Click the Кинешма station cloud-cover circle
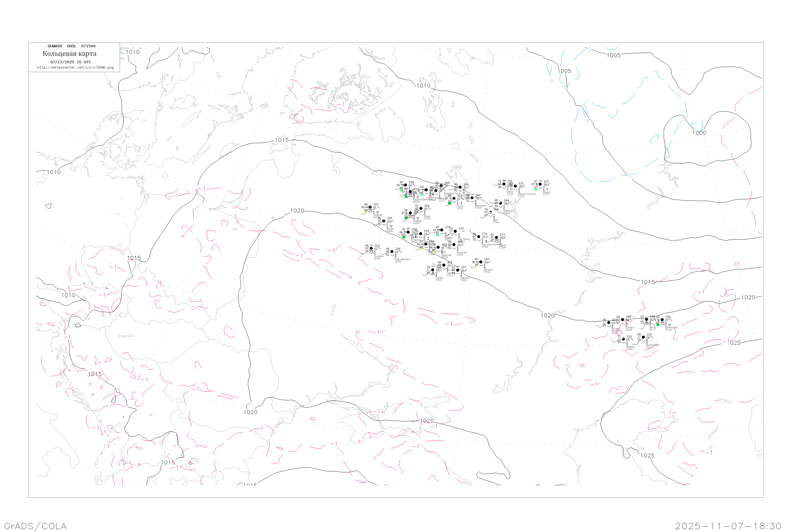798x532 pixels. (500, 203)
